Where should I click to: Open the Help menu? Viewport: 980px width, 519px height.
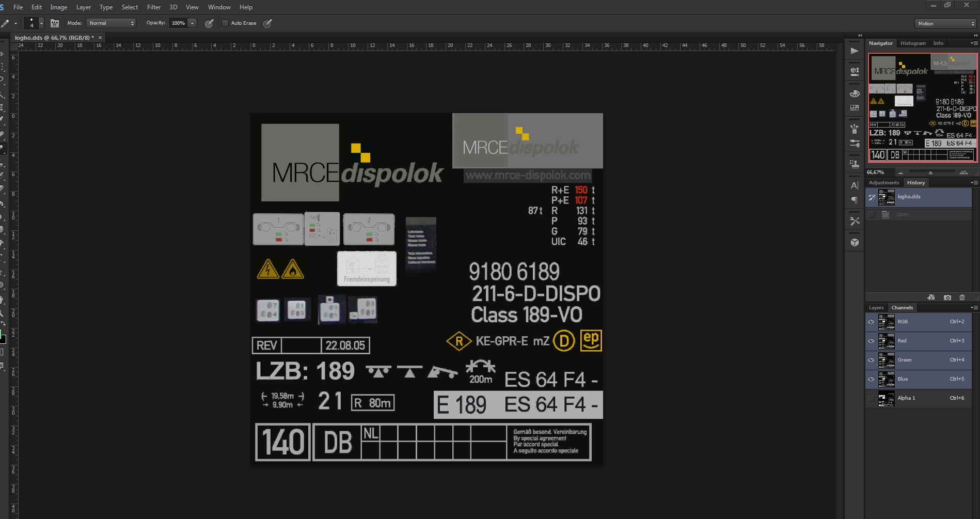click(x=246, y=7)
